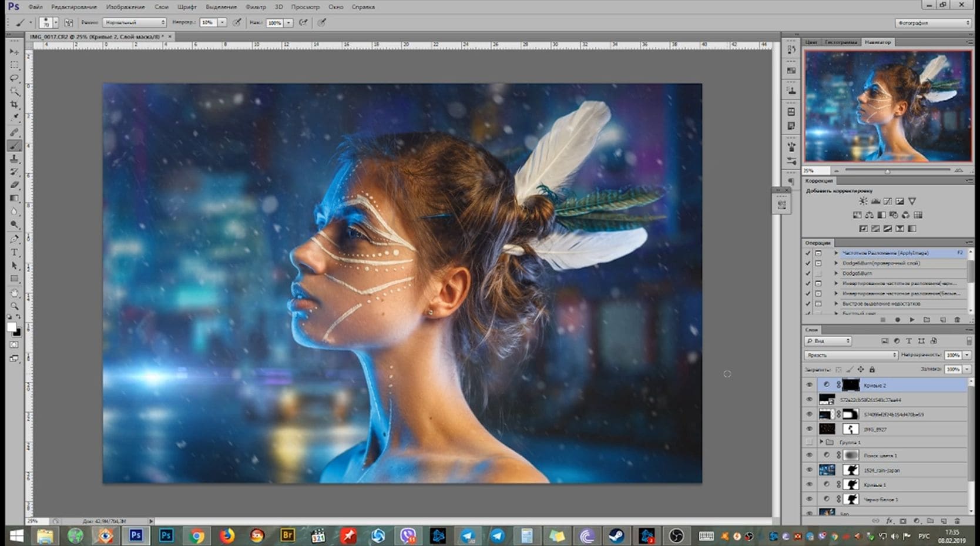Select the Clone Stamp tool
The image size is (980, 546).
point(15,159)
